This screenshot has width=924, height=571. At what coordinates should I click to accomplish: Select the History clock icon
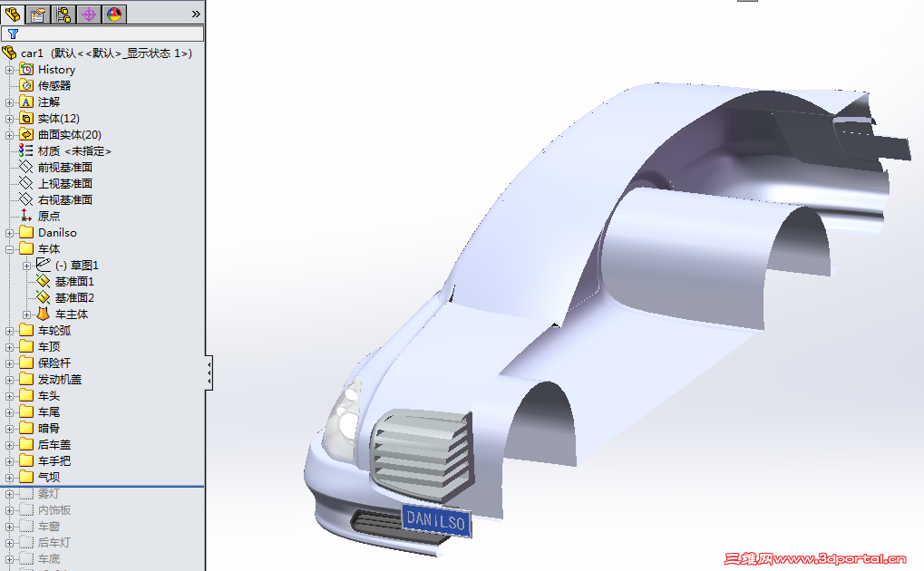(26, 69)
